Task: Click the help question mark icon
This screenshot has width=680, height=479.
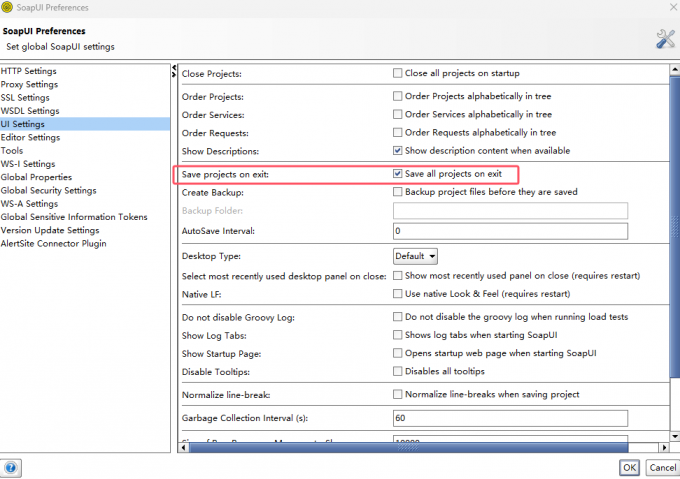Action: 10,468
